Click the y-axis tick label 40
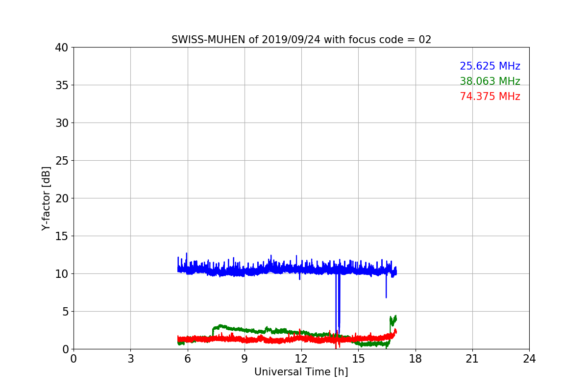The width and height of the screenshot is (588, 392). [61, 48]
